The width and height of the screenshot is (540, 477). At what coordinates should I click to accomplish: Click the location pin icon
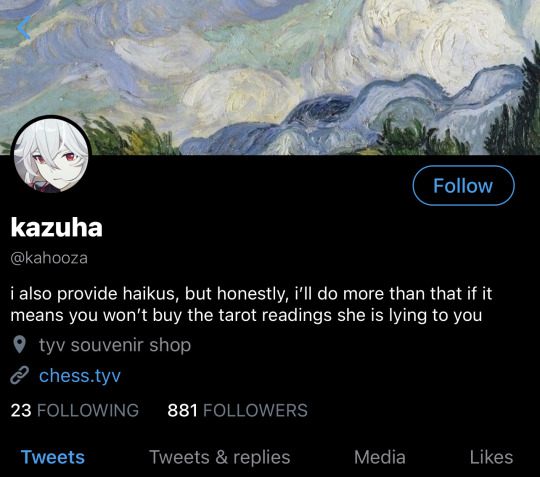[x=20, y=345]
